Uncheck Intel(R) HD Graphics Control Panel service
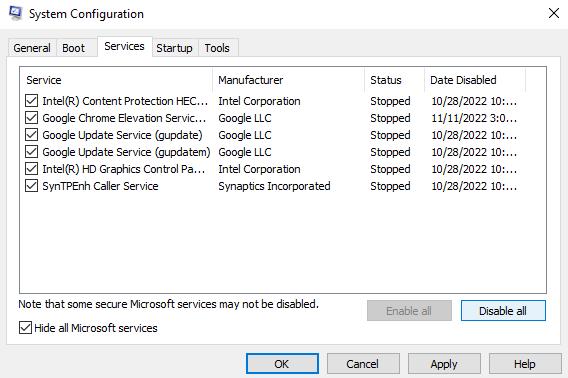Viewport: 568px width, 378px height. [x=32, y=169]
